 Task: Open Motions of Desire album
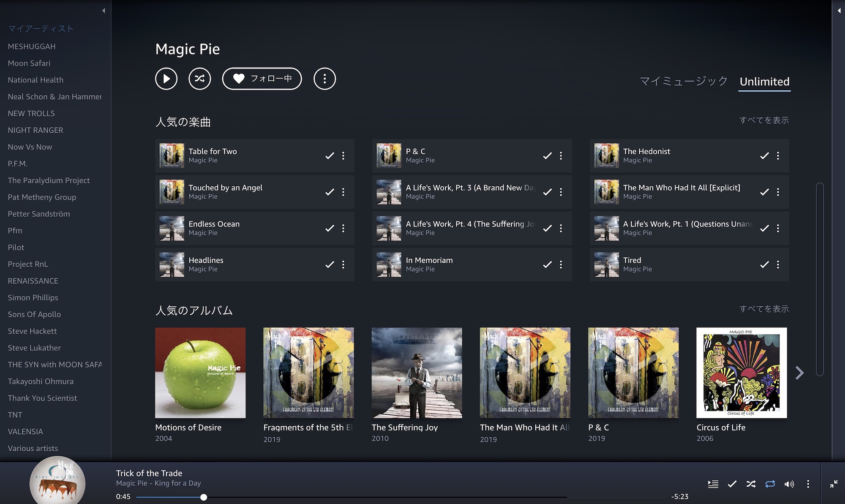(x=200, y=373)
